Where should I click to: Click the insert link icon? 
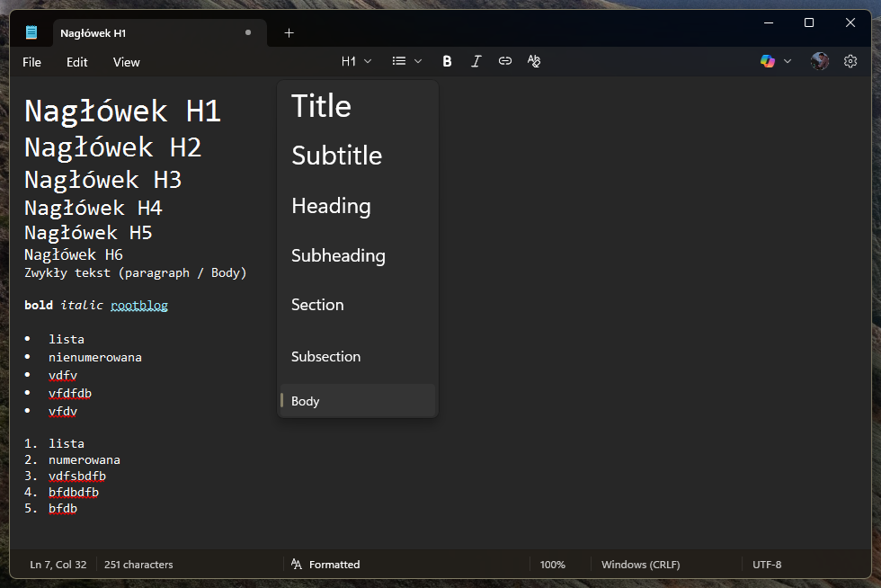[x=505, y=61]
